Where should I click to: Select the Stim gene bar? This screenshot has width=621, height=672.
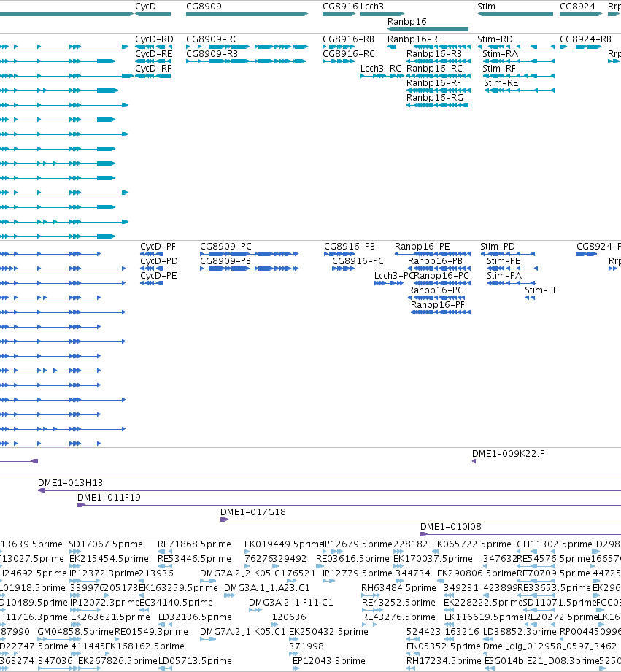coord(515,14)
